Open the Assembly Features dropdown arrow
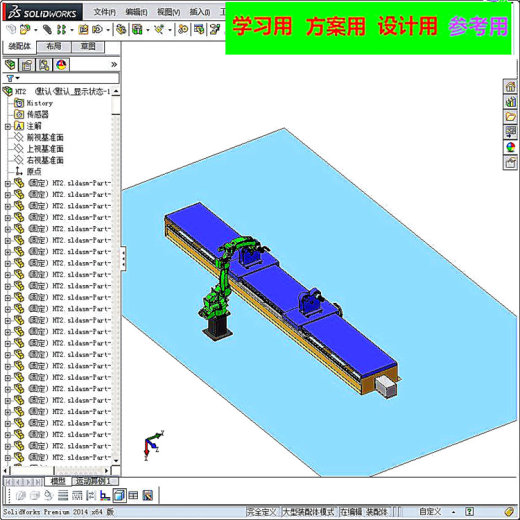This screenshot has height=520, width=520. [x=148, y=30]
